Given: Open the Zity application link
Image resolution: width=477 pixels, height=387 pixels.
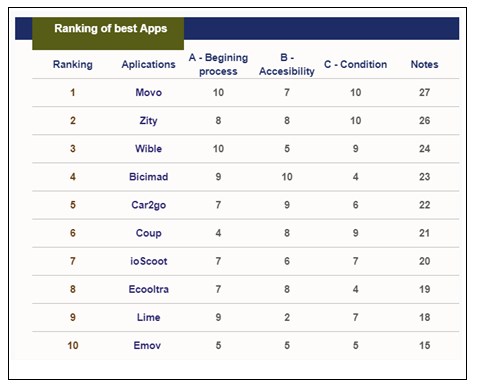Looking at the screenshot, I should (148, 121).
